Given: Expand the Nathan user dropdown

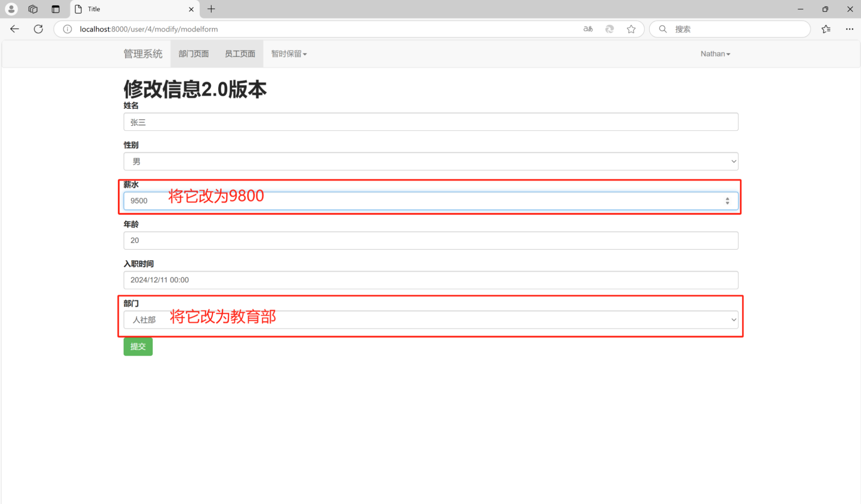Looking at the screenshot, I should point(715,54).
